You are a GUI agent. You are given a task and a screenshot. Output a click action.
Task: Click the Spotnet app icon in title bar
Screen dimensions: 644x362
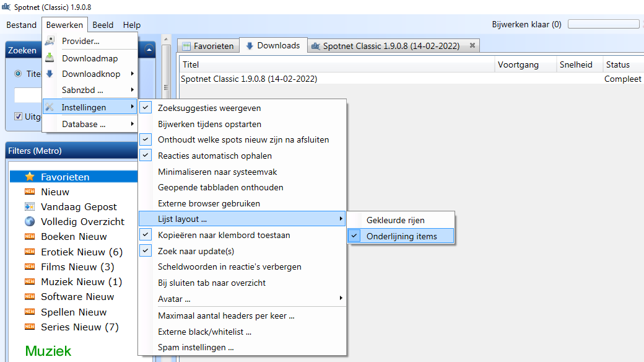point(6,7)
